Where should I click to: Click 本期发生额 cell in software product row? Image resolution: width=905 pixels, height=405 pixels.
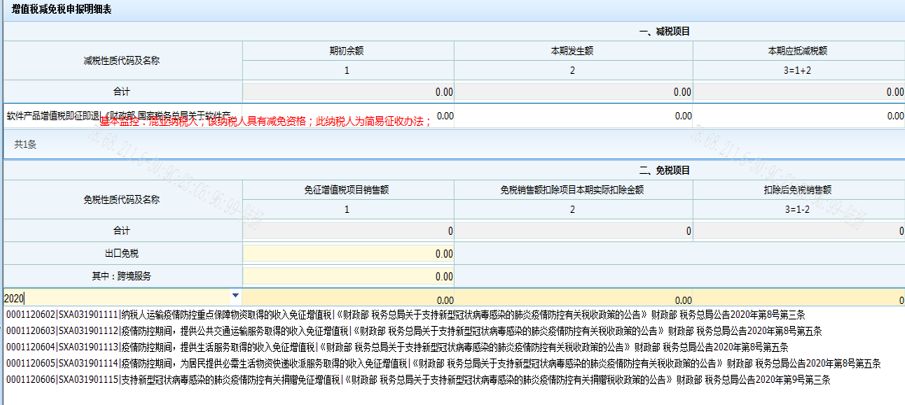pos(573,116)
